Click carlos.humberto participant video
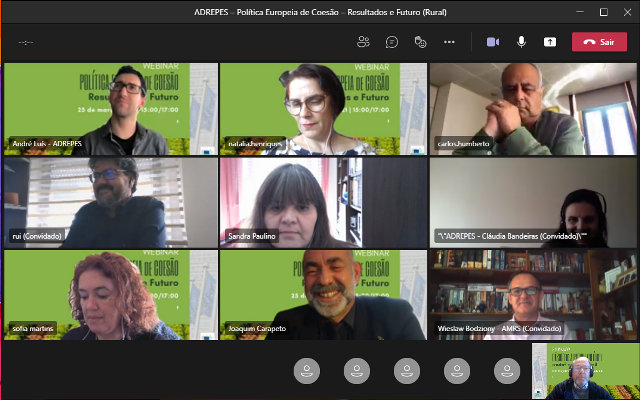The width and height of the screenshot is (640, 400). click(x=534, y=108)
